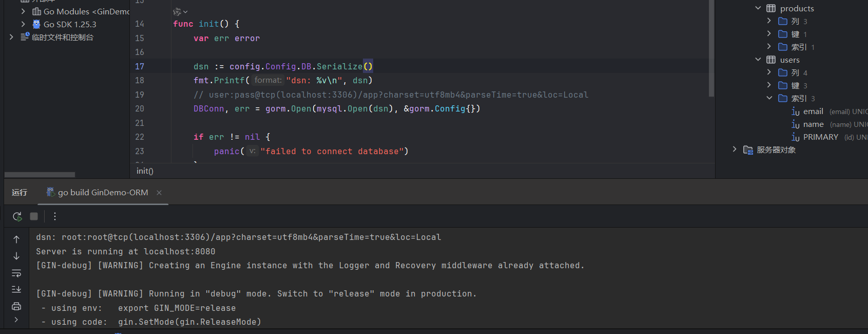Close the go build GinDemo-ORM run tab
Screen dimensions: 868x334
click(x=159, y=193)
